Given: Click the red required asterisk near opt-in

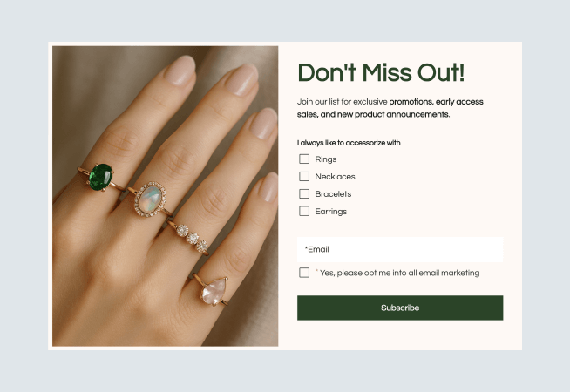Looking at the screenshot, I should 316,271.
